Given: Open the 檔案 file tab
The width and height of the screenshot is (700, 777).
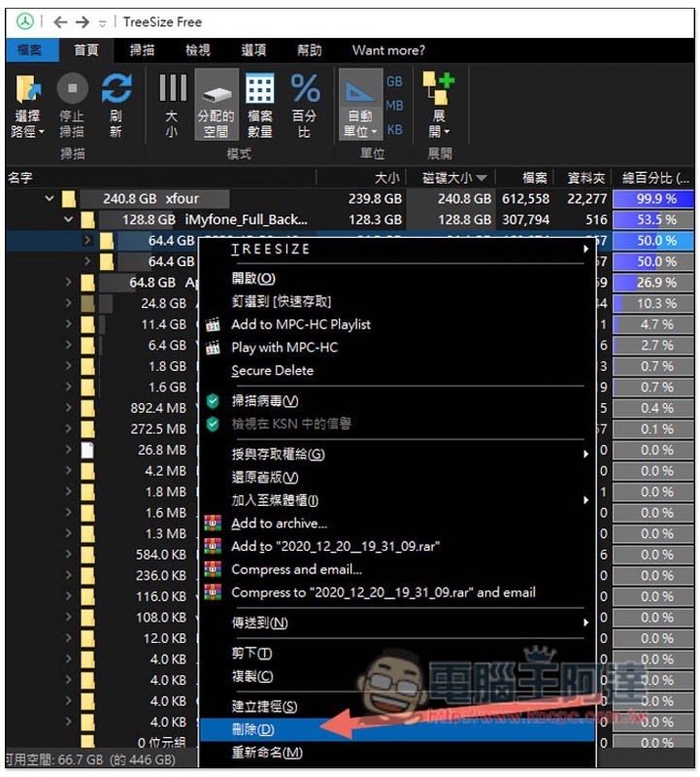Looking at the screenshot, I should (x=30, y=51).
